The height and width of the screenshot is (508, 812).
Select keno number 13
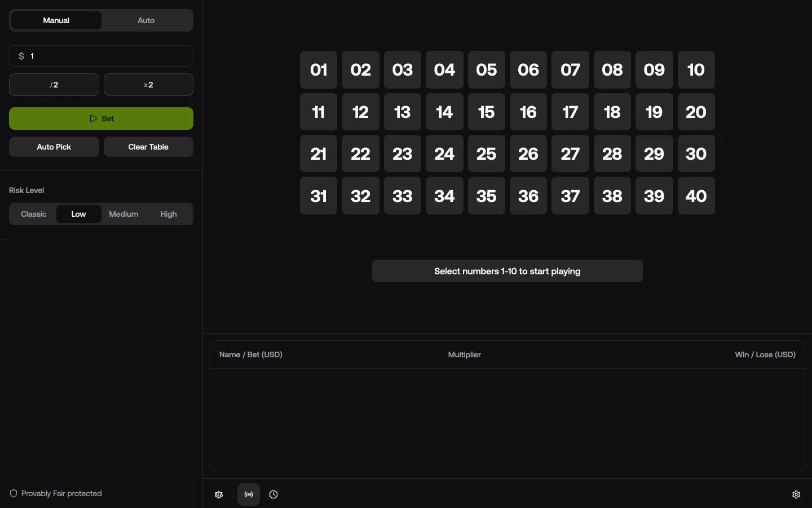coord(403,112)
